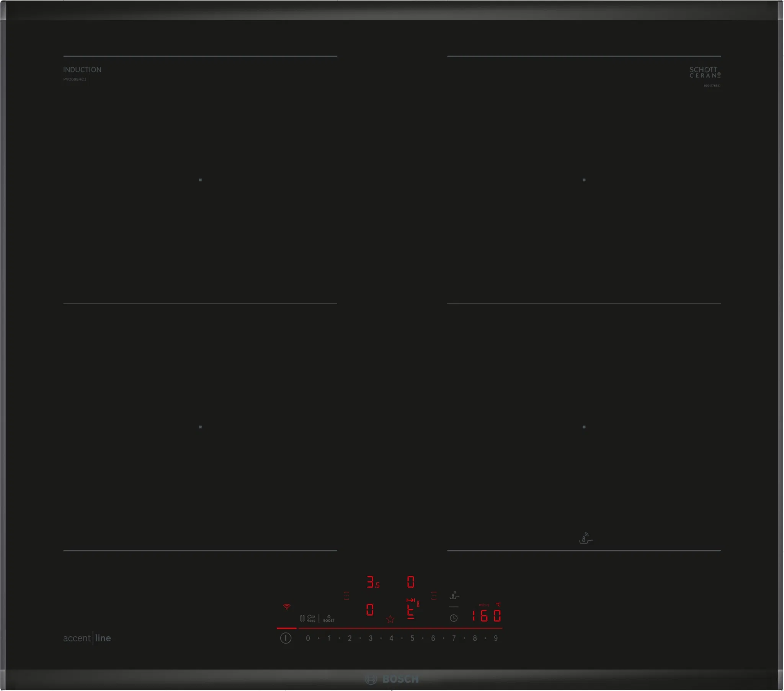Screen dimensions: 784x691
Task: Select the front left zone showing 0
Action: pos(369,610)
